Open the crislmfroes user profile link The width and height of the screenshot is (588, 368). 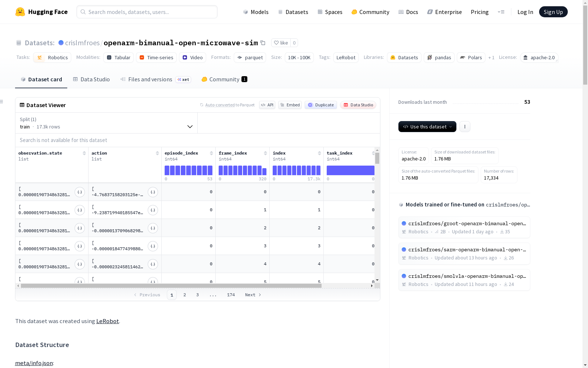(82, 43)
